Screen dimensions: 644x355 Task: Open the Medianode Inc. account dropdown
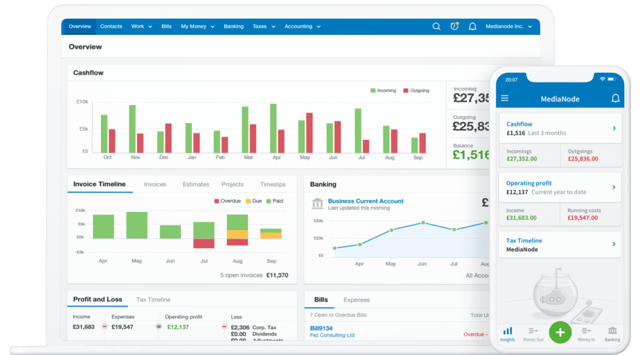click(509, 26)
